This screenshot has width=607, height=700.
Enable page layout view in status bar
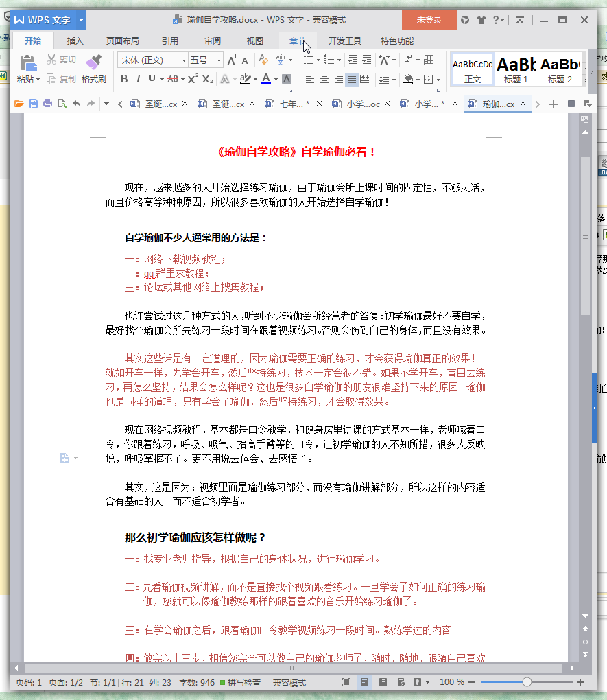(365, 682)
